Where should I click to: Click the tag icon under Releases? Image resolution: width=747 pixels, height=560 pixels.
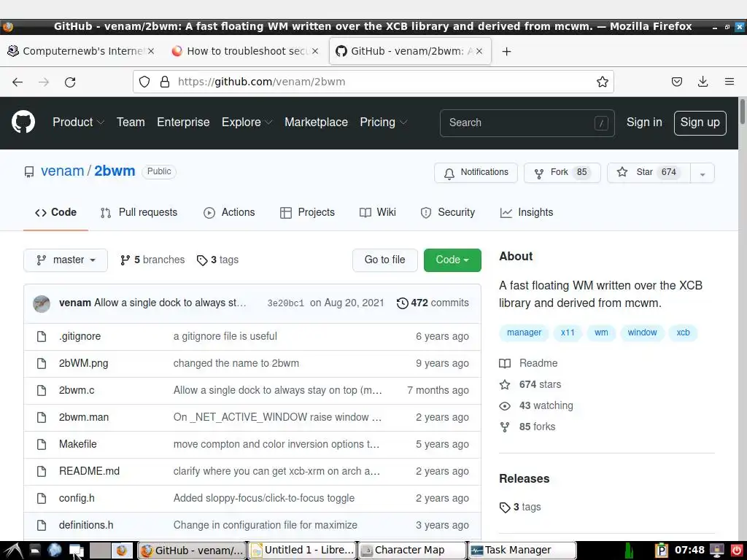(x=505, y=507)
